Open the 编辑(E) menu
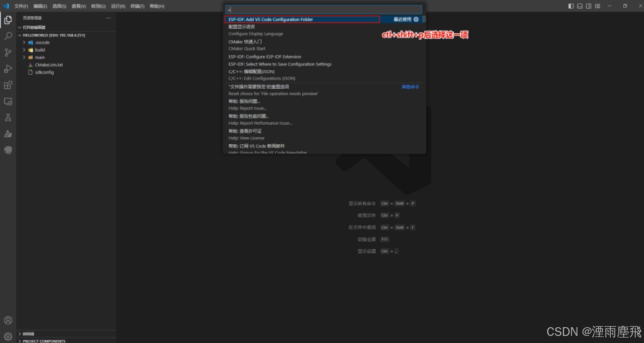 [40, 6]
